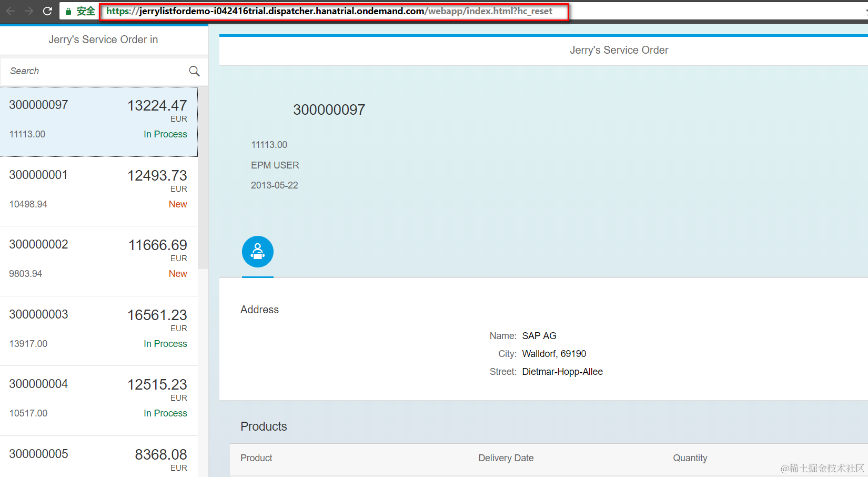Viewport: 868px width, 477px height.
Task: Click the Address section heading
Action: click(x=260, y=310)
